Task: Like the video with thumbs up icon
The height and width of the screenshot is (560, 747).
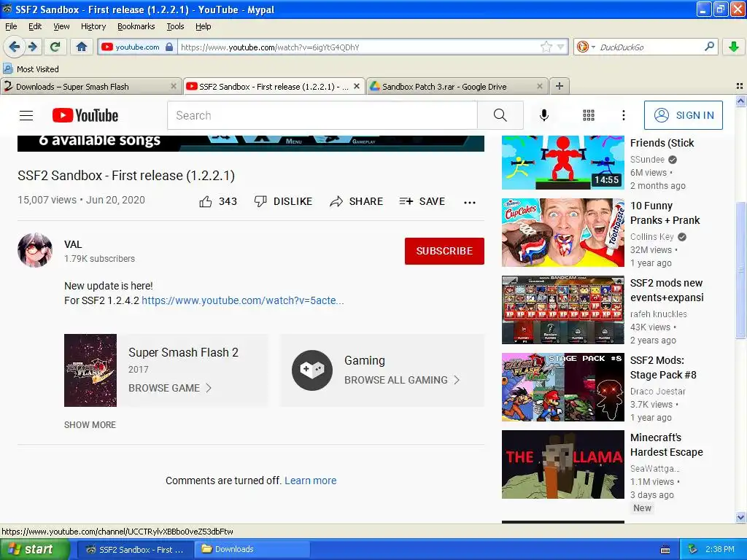Action: [205, 201]
